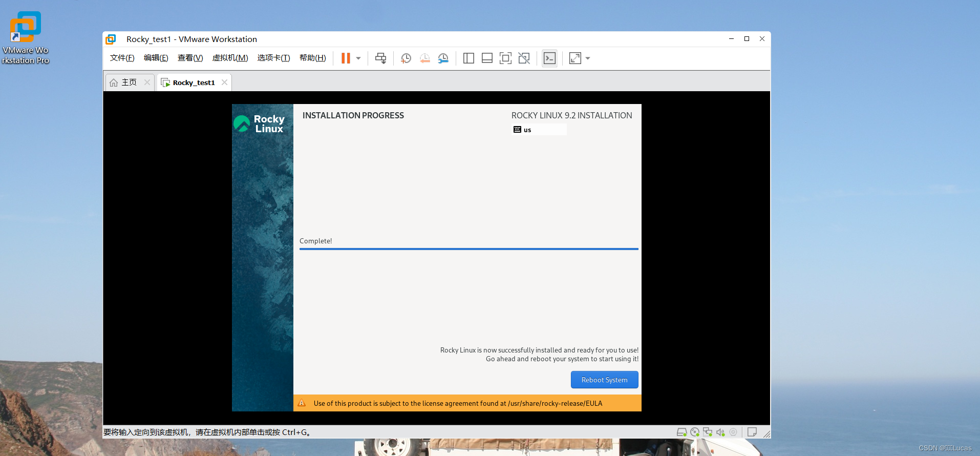Click the "Complete!" status text
The image size is (980, 456).
point(316,241)
